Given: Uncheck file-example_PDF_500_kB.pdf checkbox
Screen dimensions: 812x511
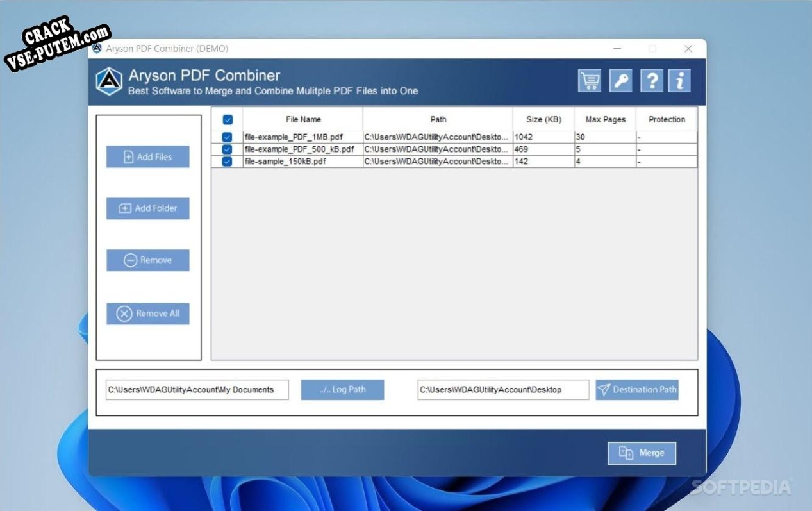Looking at the screenshot, I should click(x=227, y=149).
